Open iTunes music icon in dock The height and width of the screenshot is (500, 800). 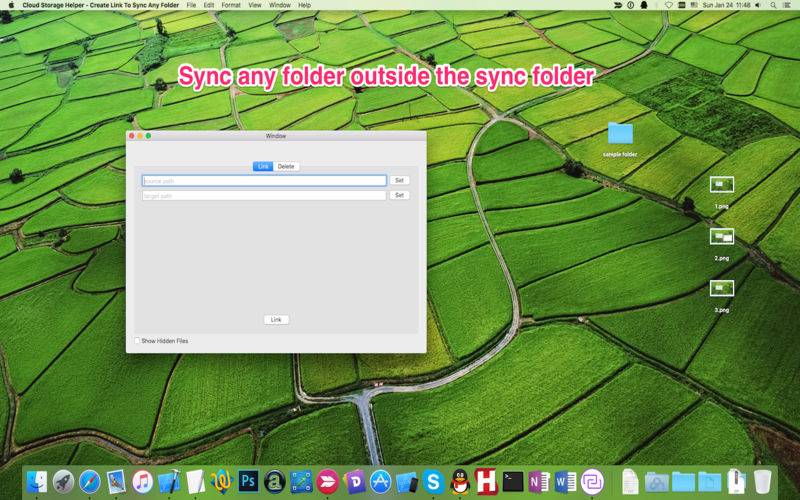(x=142, y=481)
